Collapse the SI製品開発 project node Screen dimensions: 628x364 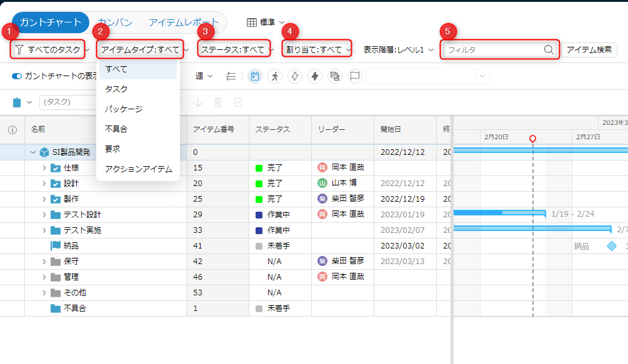click(33, 152)
